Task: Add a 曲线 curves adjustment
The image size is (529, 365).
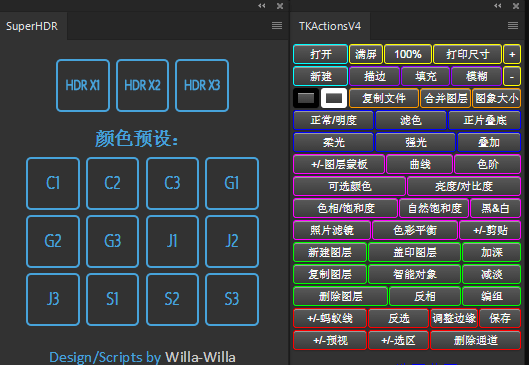Action: (420, 164)
